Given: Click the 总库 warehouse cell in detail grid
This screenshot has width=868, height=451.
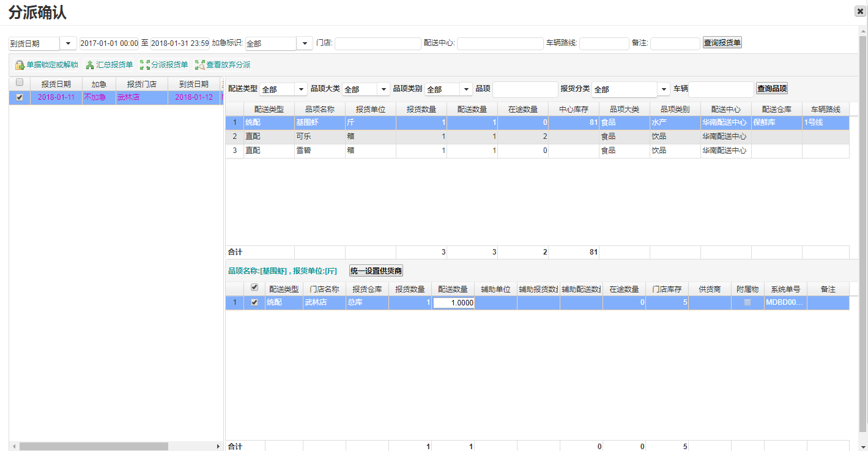Looking at the screenshot, I should [x=368, y=302].
